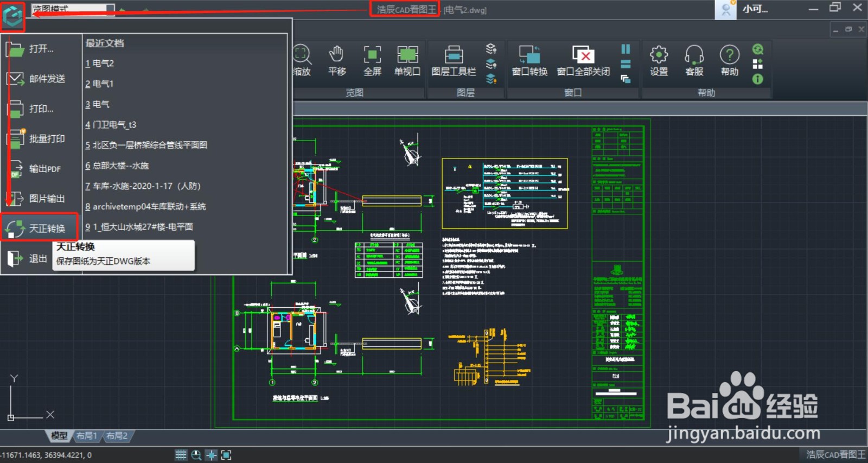
Task: Click the top layer-stack icon in the 图层 group
Action: click(x=491, y=49)
